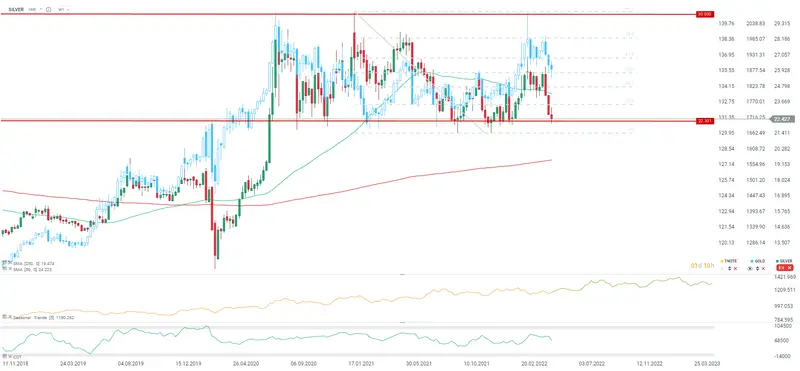Remove the SMA 200 indicator
Screen dimensions: 800x371
pyautogui.click(x=10, y=263)
